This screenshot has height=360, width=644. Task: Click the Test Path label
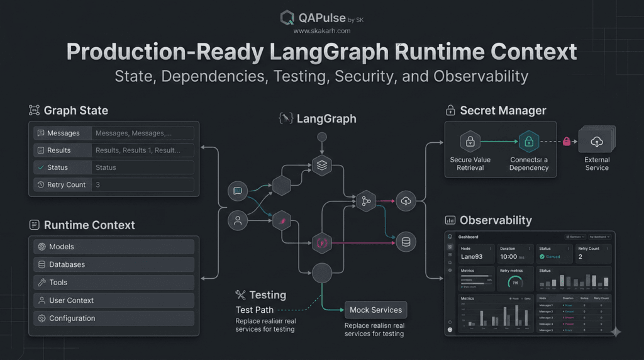(254, 310)
